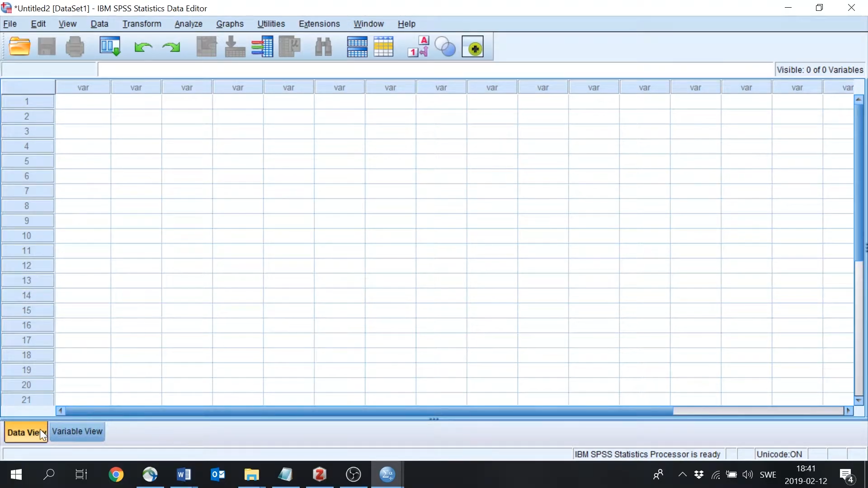Click the Open data document folder icon
Image resolution: width=868 pixels, height=488 pixels.
(20, 47)
